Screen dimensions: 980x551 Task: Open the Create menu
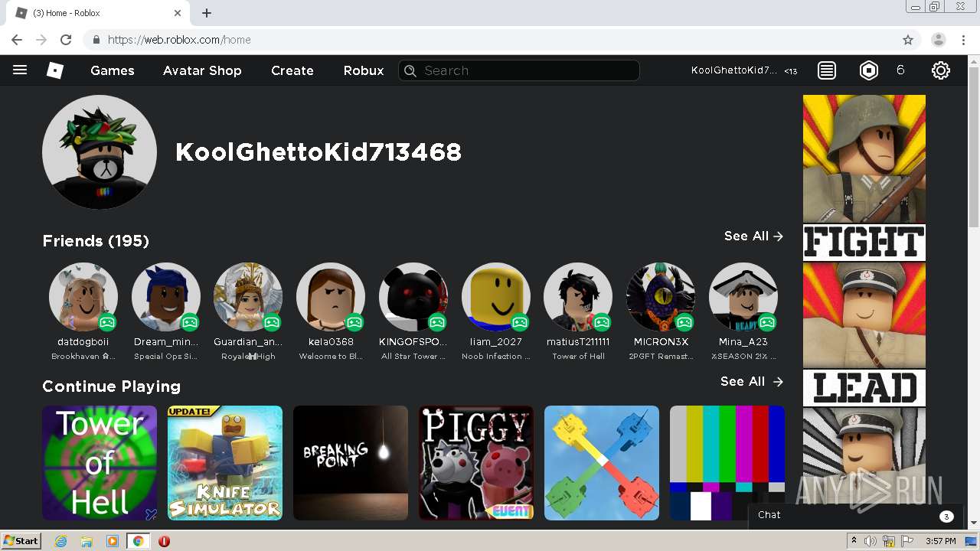292,70
